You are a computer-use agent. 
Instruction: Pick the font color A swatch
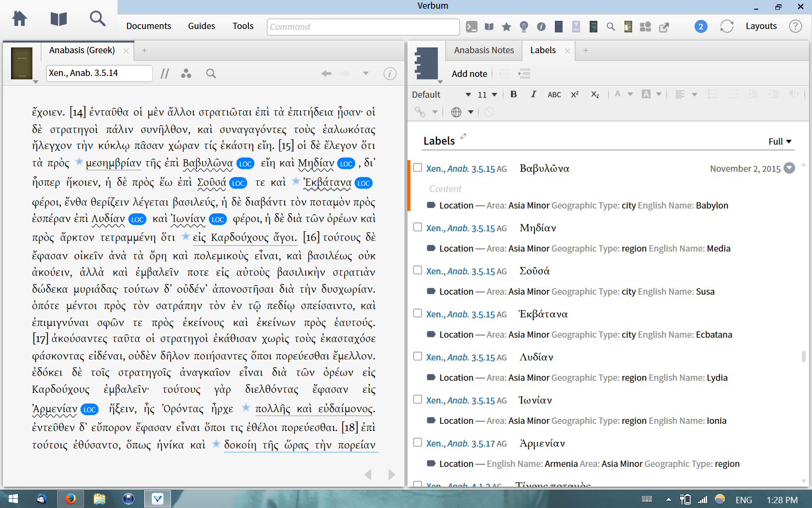pyautogui.click(x=618, y=94)
